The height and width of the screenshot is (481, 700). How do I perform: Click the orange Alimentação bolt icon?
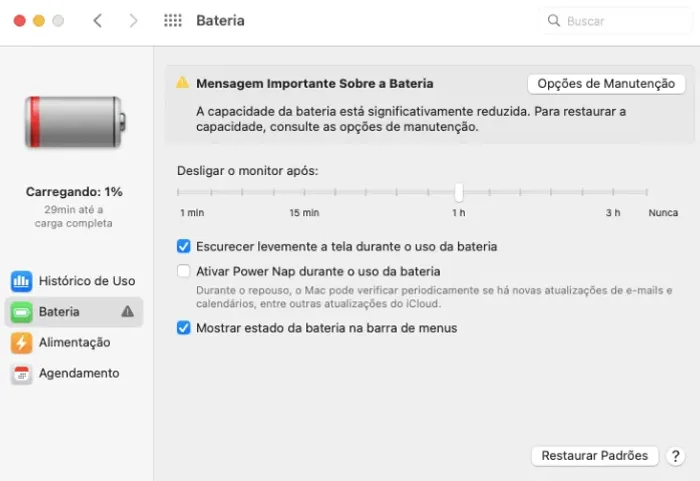(21, 343)
